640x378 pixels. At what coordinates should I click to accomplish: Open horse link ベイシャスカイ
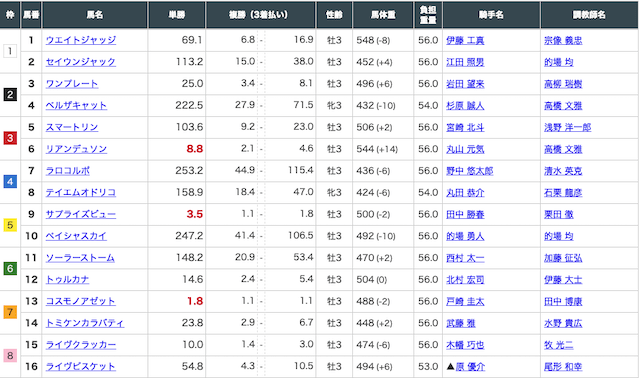pos(76,236)
